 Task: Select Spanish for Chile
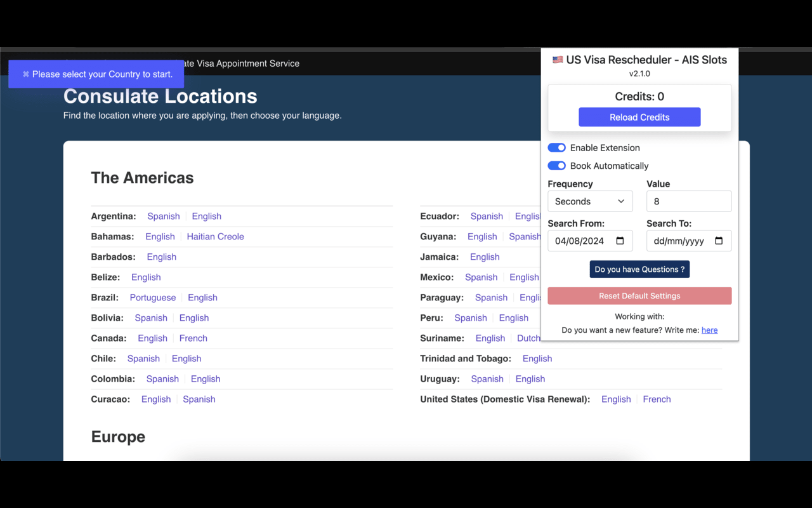[x=143, y=359]
